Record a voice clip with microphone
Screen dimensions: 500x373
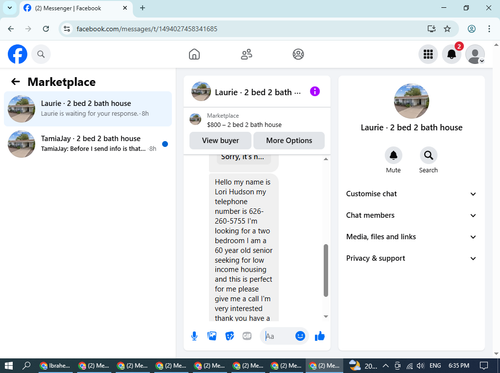[194, 336]
